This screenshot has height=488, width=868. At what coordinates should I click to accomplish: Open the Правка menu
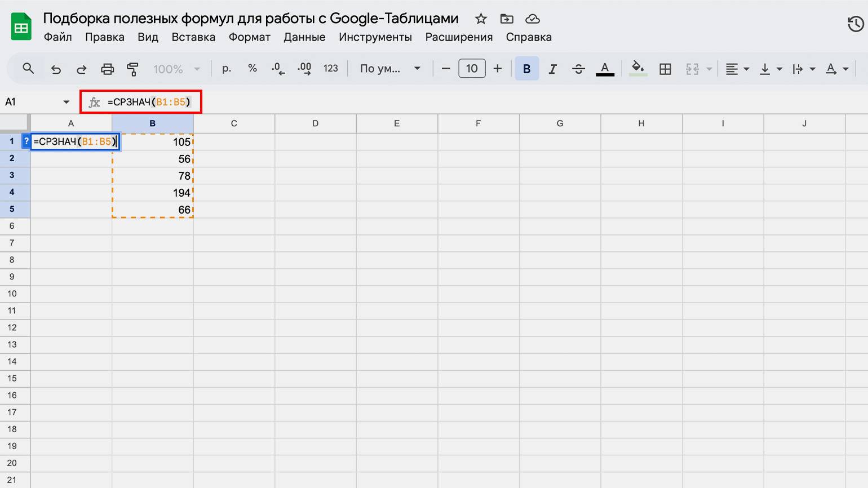(x=105, y=37)
